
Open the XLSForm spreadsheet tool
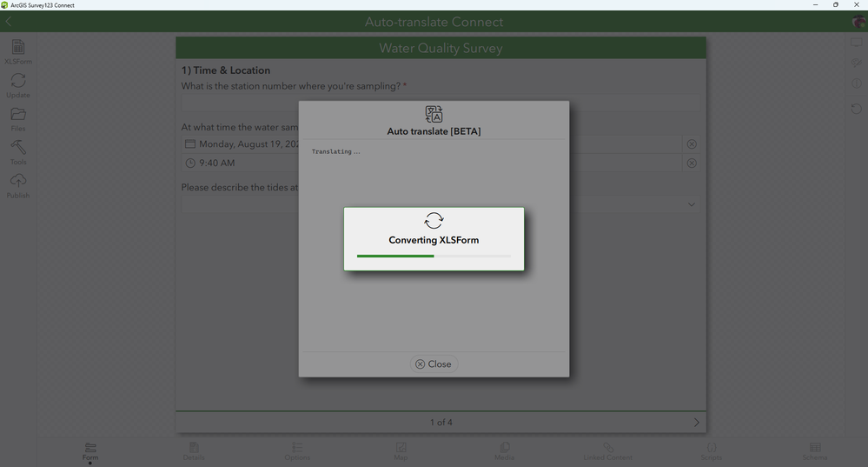tap(17, 52)
